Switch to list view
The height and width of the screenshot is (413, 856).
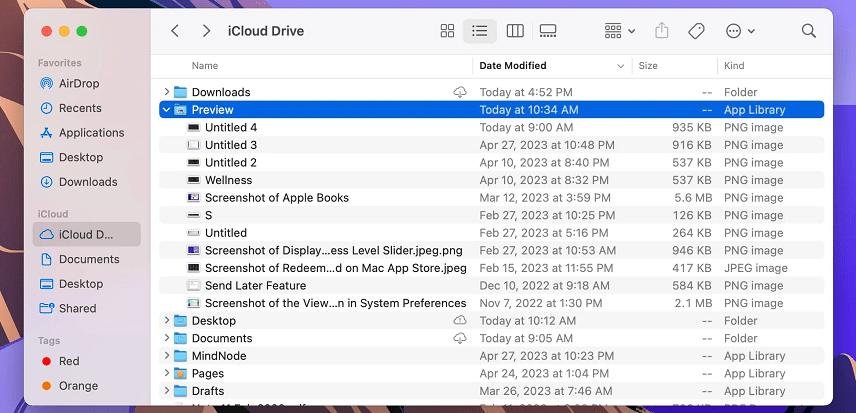479,31
